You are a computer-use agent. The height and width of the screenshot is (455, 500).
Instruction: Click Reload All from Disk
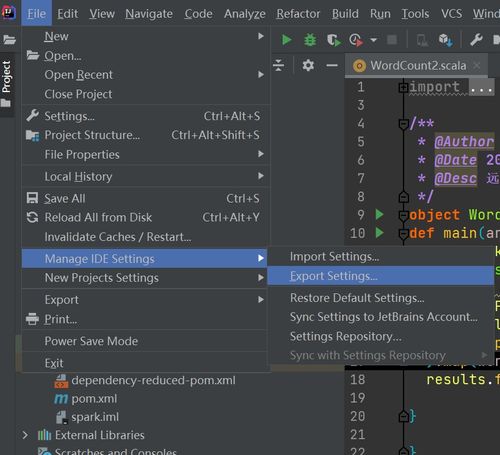pos(145,217)
